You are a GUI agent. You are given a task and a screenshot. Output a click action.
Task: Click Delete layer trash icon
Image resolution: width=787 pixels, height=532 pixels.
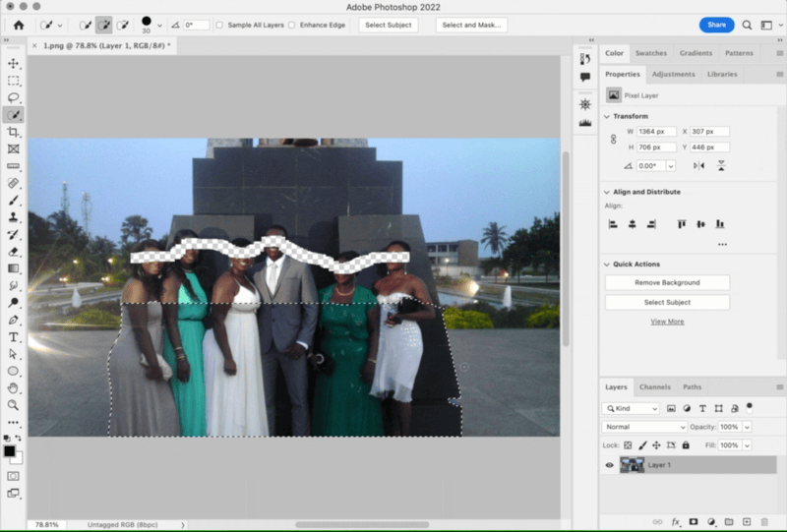pos(764,522)
